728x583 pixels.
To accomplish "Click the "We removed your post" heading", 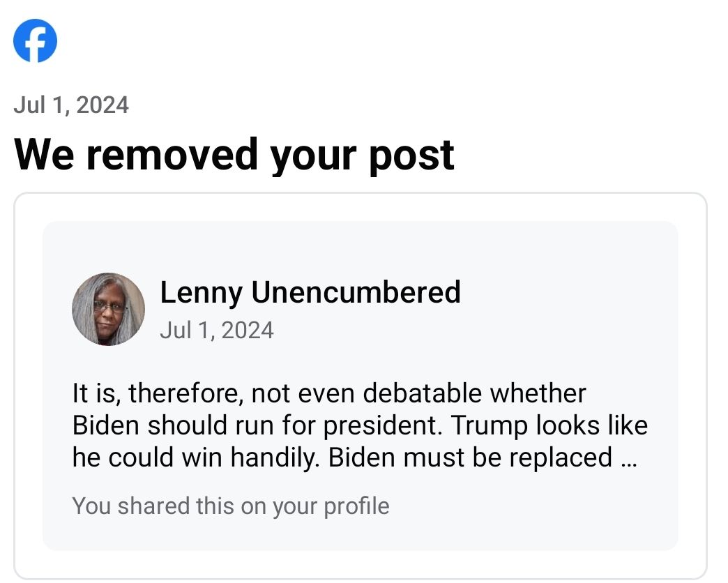I will click(x=234, y=154).
